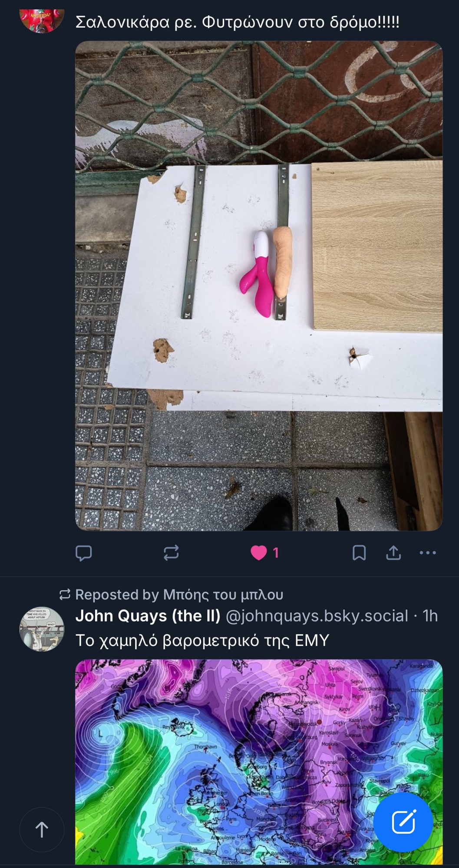Open the John Quays (the II) display name

pyautogui.click(x=148, y=616)
